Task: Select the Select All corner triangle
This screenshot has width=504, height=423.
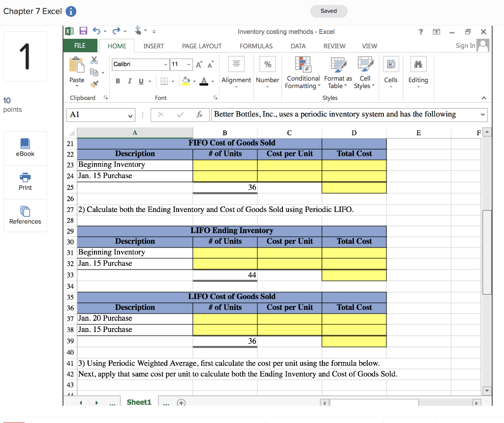Action: tap(72, 133)
